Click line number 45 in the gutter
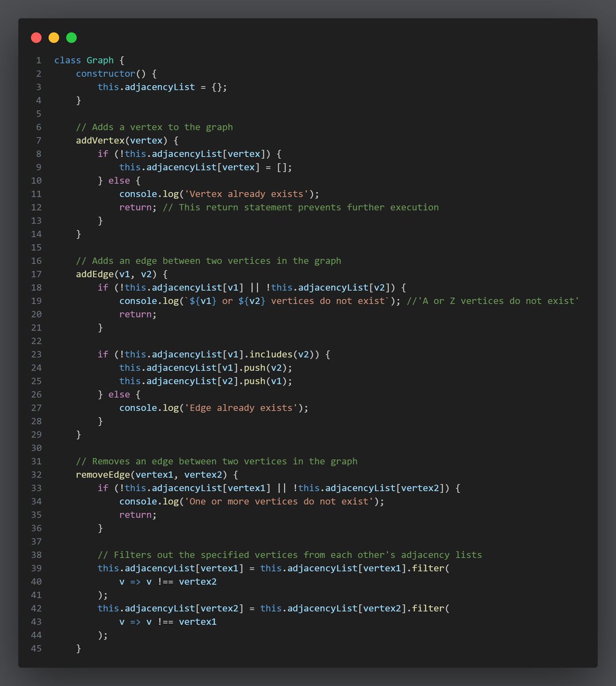 [36, 648]
